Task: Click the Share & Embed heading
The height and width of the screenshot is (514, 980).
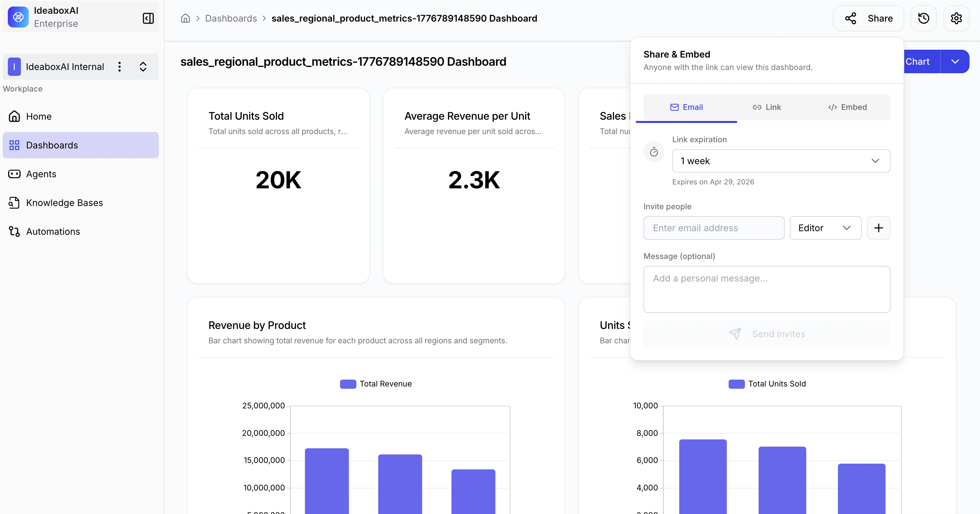Action: pyautogui.click(x=677, y=55)
